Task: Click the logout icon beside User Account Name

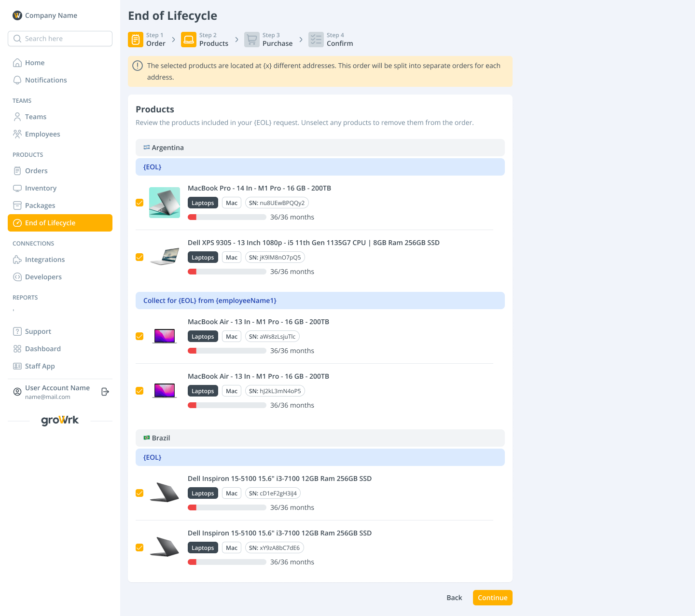Action: click(x=105, y=392)
